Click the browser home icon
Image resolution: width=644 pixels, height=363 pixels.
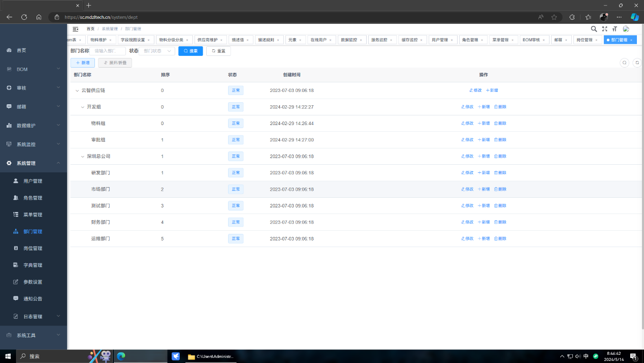[39, 17]
